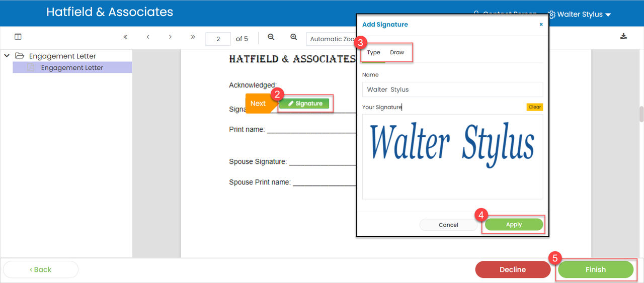Click the red Decline button
Image resolution: width=644 pixels, height=283 pixels.
tap(512, 269)
